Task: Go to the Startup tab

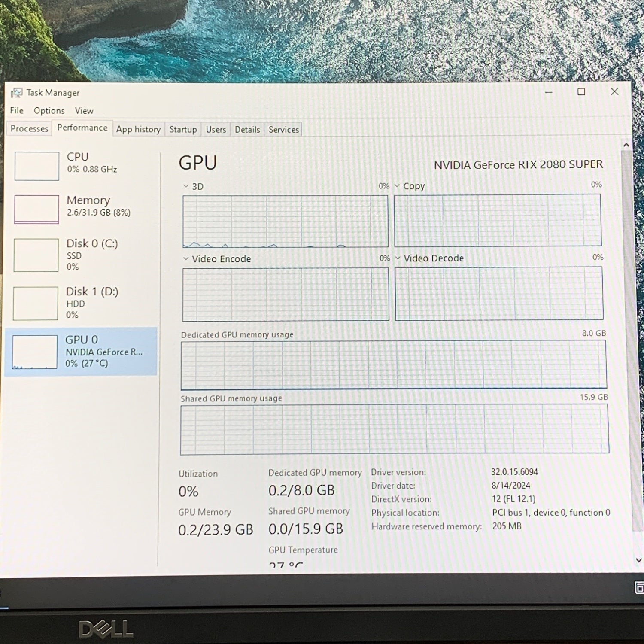Action: tap(183, 129)
